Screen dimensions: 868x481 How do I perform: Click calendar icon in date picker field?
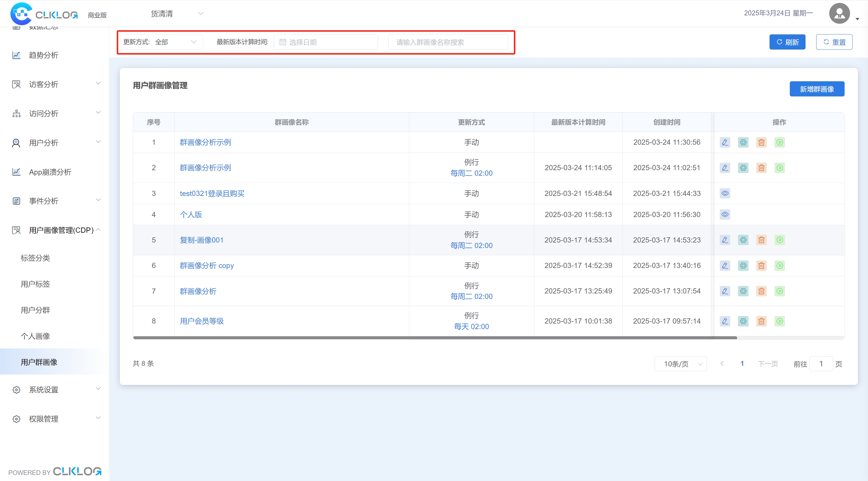click(283, 42)
